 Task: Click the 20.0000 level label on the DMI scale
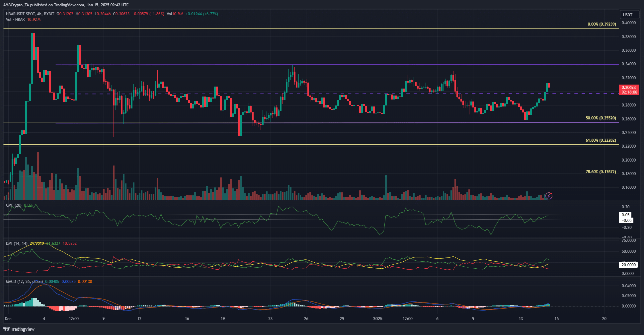point(628,265)
